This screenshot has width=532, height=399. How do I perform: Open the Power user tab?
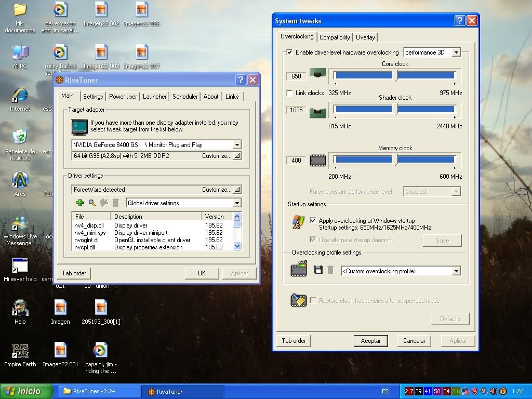coord(123,96)
